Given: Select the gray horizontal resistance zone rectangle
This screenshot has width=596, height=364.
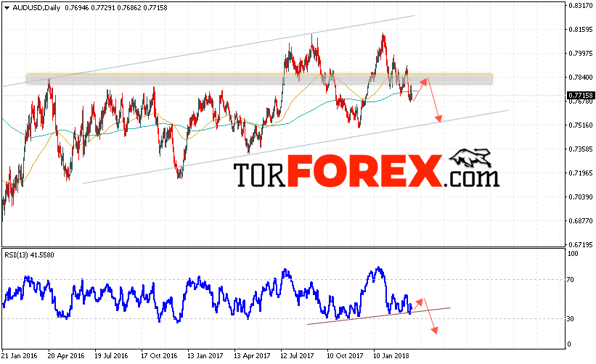Looking at the screenshot, I should [x=259, y=79].
